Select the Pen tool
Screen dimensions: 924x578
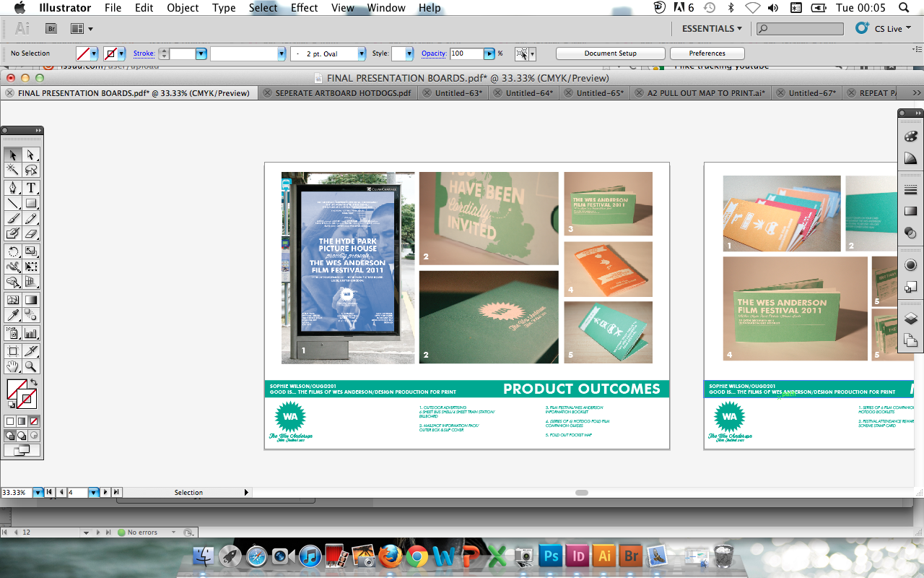point(13,188)
